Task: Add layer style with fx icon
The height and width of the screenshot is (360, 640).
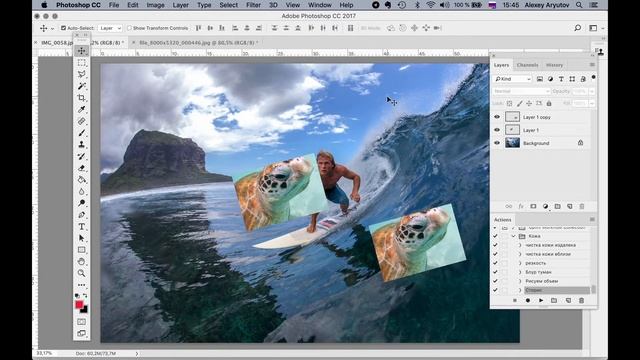Action: tap(521, 207)
